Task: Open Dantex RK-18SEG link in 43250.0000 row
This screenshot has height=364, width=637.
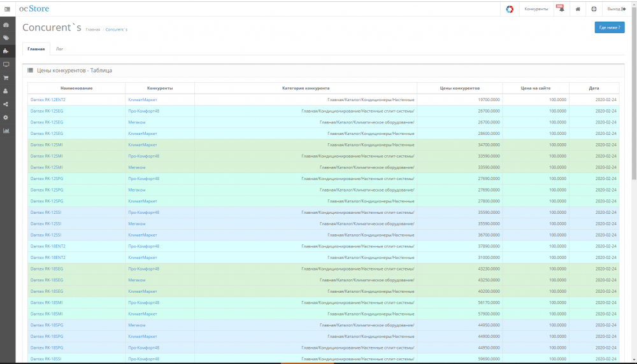Action: pyautogui.click(x=47, y=280)
